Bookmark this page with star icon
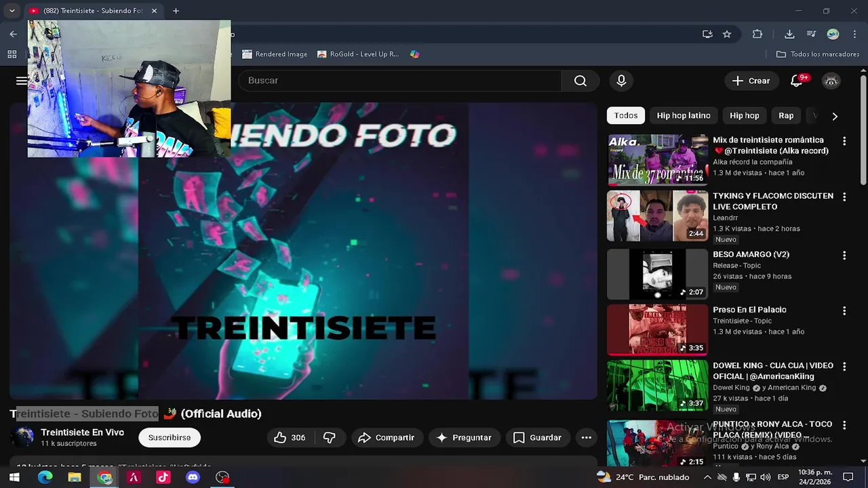The image size is (868, 488). pos(727,34)
